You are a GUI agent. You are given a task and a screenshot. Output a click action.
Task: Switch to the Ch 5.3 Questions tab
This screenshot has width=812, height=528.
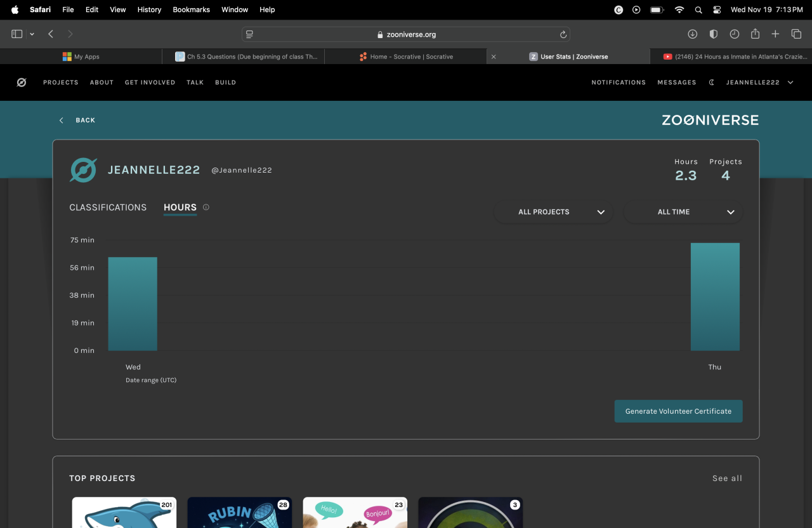(244, 56)
